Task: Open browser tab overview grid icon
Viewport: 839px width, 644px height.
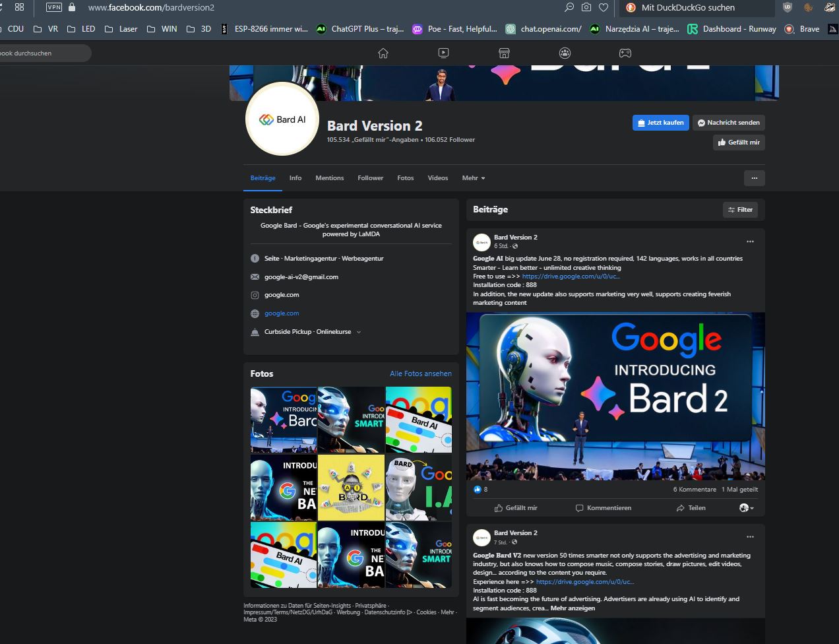Action: click(x=19, y=7)
